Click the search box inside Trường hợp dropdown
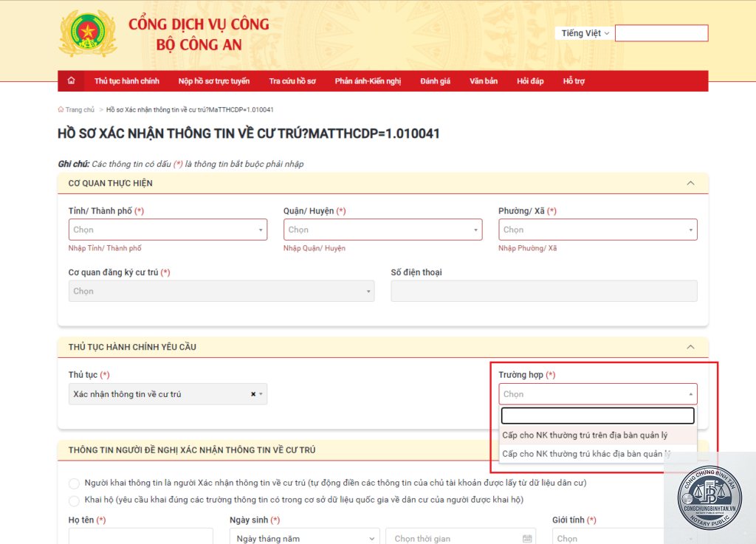The height and width of the screenshot is (544, 756). [x=598, y=416]
